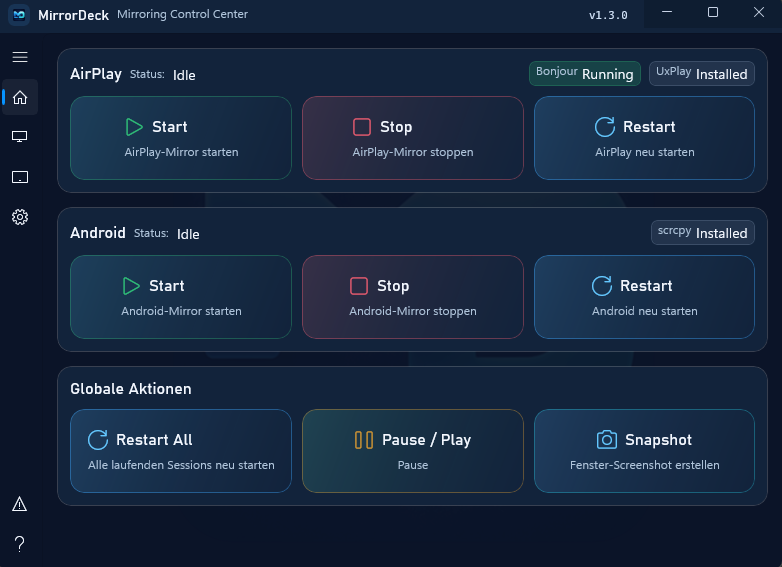Click the Mirroring Control Center subtitle

tap(183, 14)
